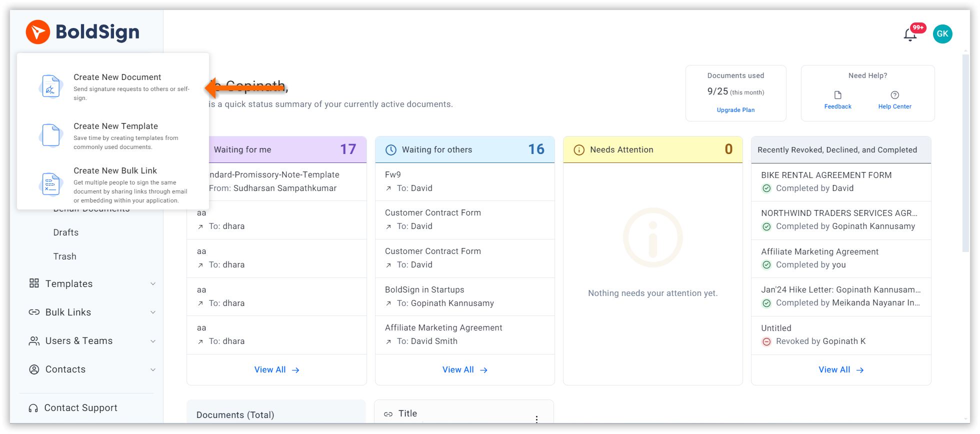Click the Bulk Links chain icon
Screen dimensions: 980x434
[x=34, y=312]
